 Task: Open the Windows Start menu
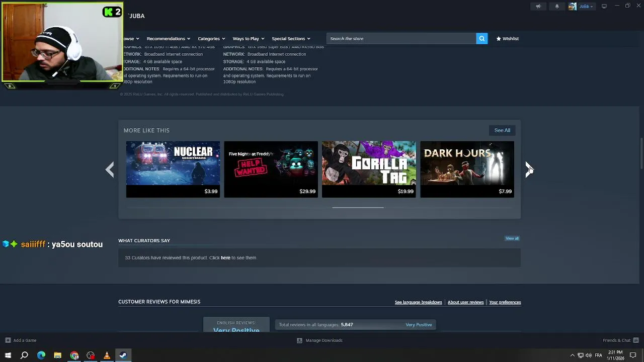coord(8,355)
